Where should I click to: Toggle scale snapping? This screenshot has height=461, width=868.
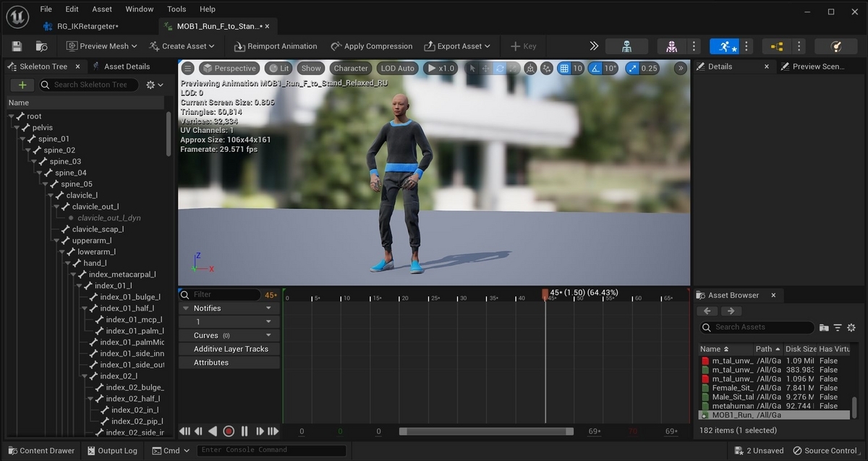coord(632,69)
